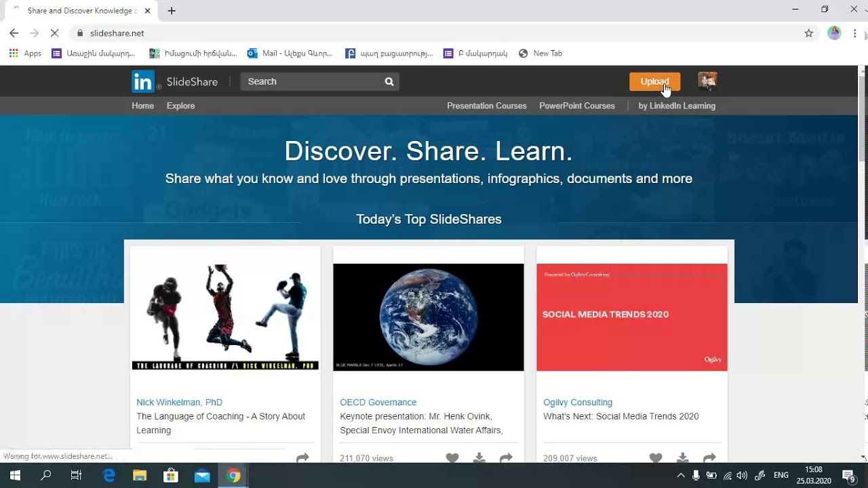The image size is (868, 488).
Task: Open Windows search from the taskbar
Action: (45, 476)
